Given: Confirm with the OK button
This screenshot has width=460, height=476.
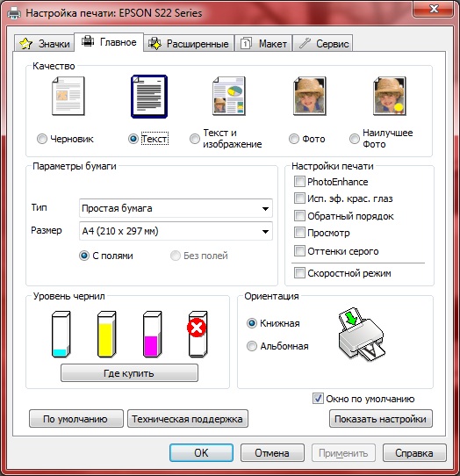Looking at the screenshot, I should pos(202,453).
